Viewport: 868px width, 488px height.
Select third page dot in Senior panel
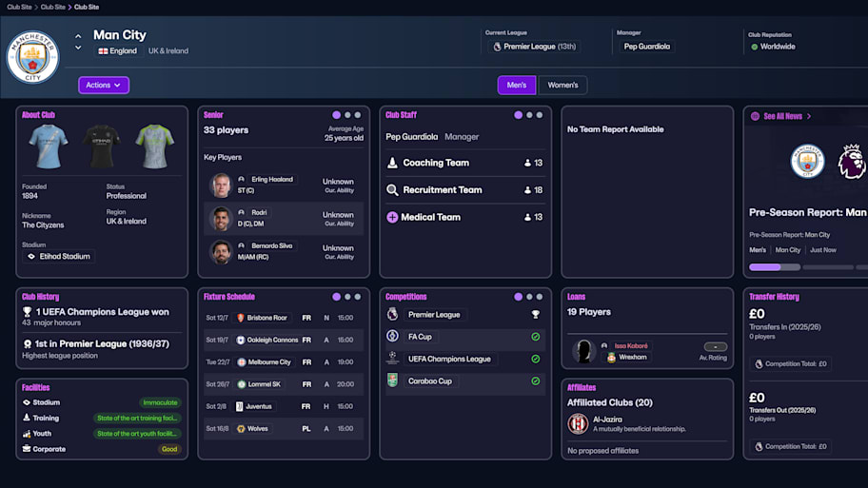click(358, 115)
